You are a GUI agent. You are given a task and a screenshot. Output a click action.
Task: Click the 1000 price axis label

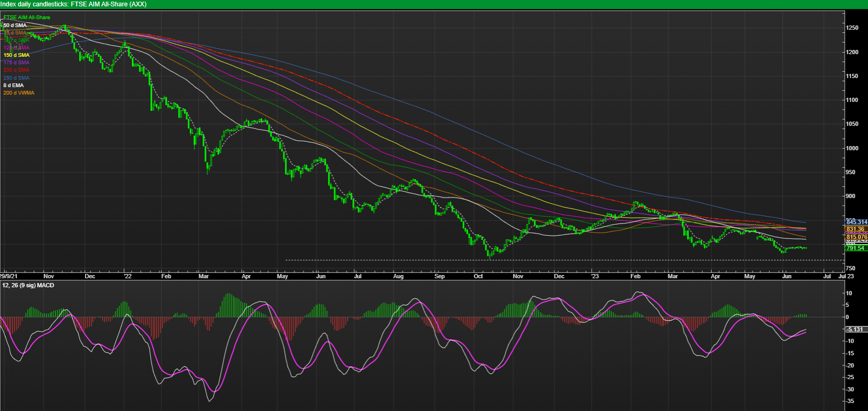click(852, 148)
